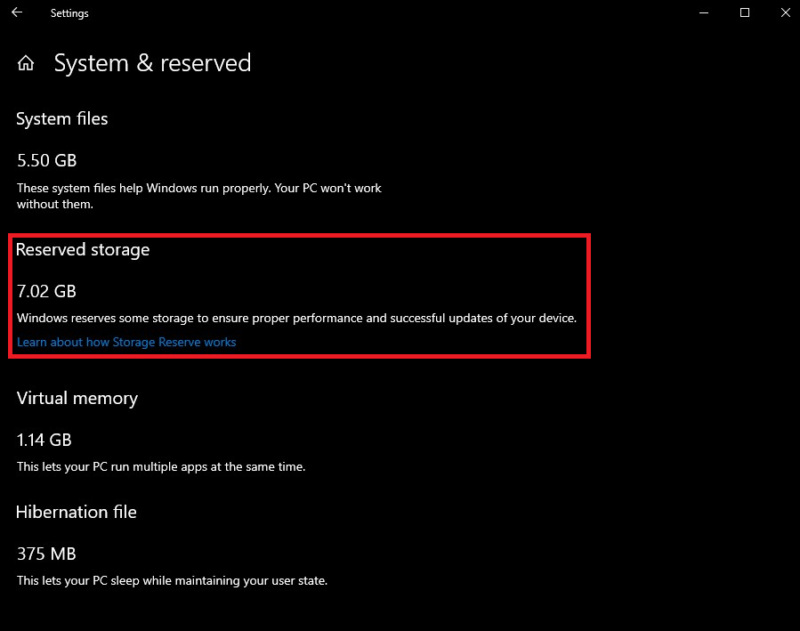Open Learn about how Storage Reserve works
The width and height of the screenshot is (800, 631).
click(x=127, y=342)
